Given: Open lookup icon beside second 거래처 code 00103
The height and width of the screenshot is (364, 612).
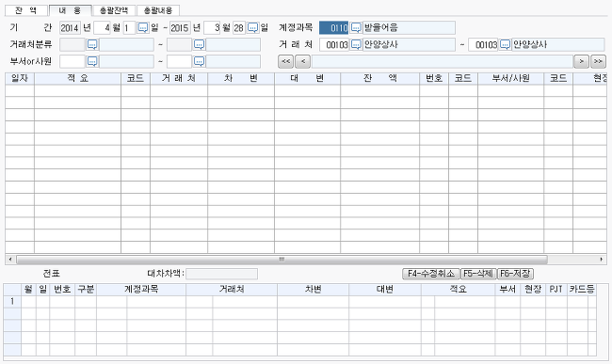Looking at the screenshot, I should pos(505,45).
